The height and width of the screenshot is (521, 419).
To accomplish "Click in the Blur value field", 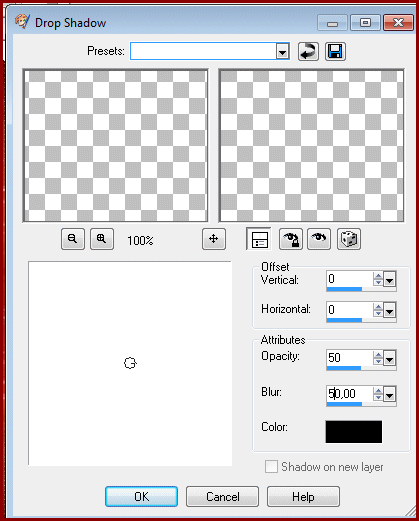I will tap(350, 394).
